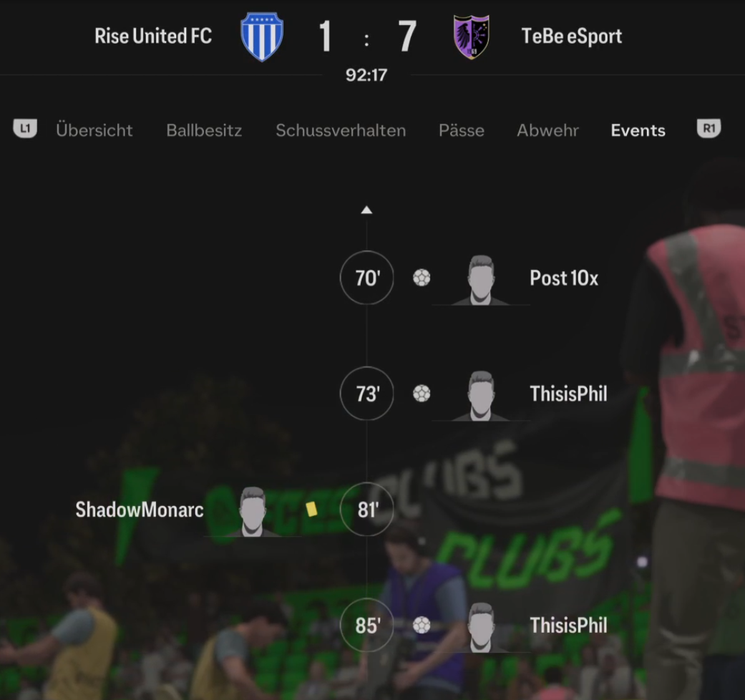
Task: Open the Übersicht tab
Action: [94, 130]
